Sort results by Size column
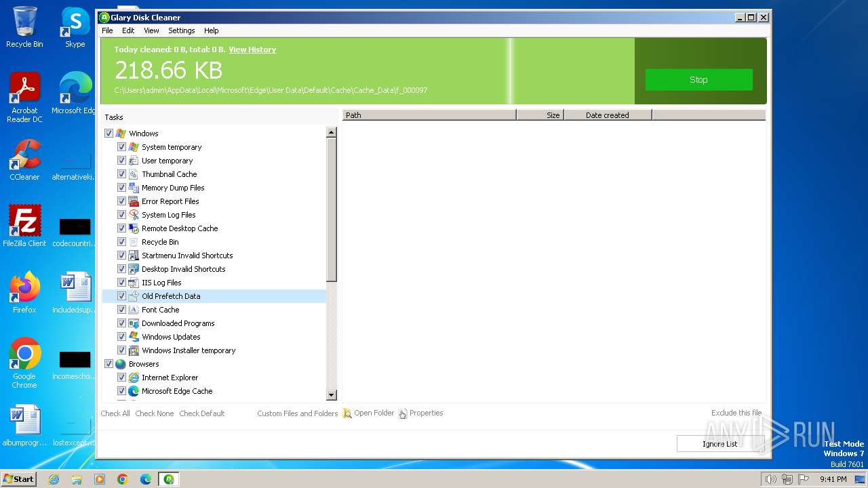 [x=540, y=115]
